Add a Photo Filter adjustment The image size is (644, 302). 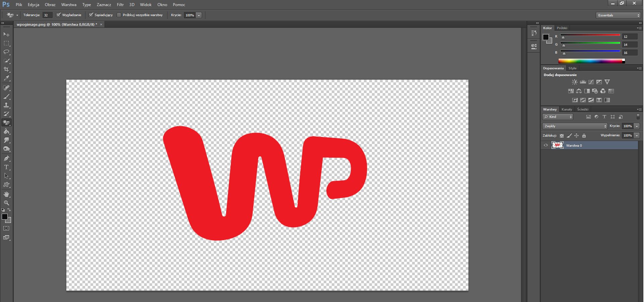595,91
